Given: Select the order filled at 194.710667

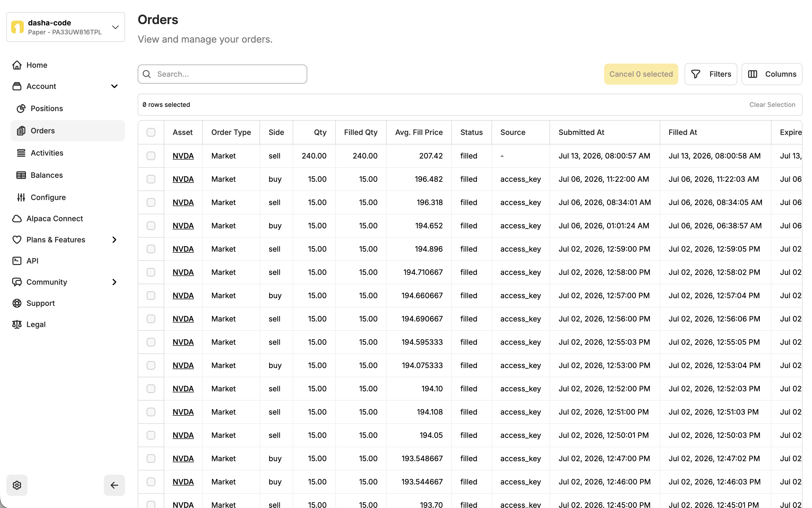Looking at the screenshot, I should [x=151, y=272].
